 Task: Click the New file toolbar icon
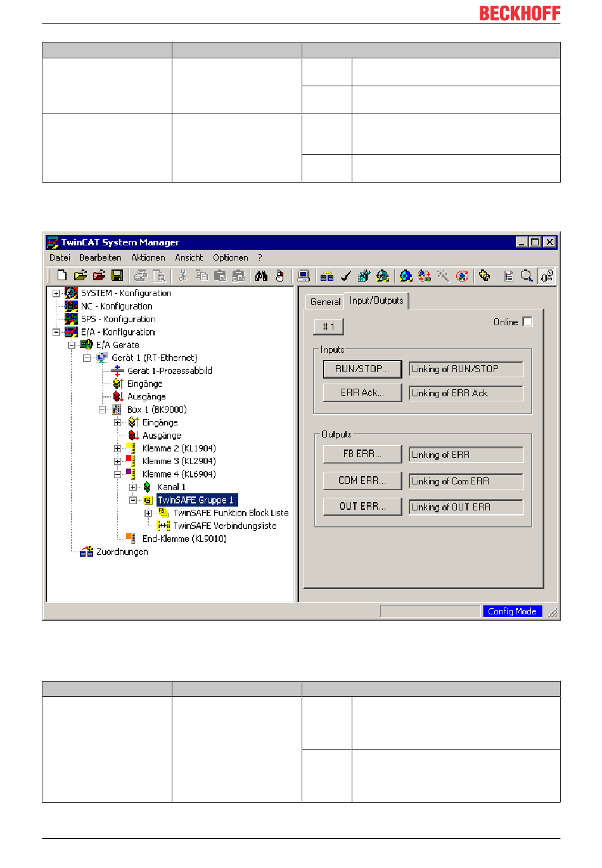click(62, 275)
